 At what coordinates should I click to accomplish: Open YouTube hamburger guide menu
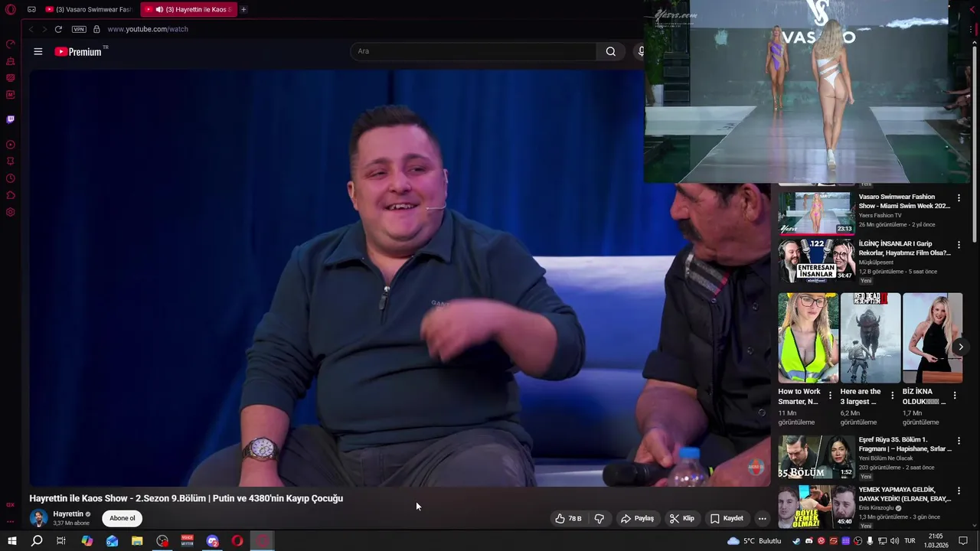[38, 51]
